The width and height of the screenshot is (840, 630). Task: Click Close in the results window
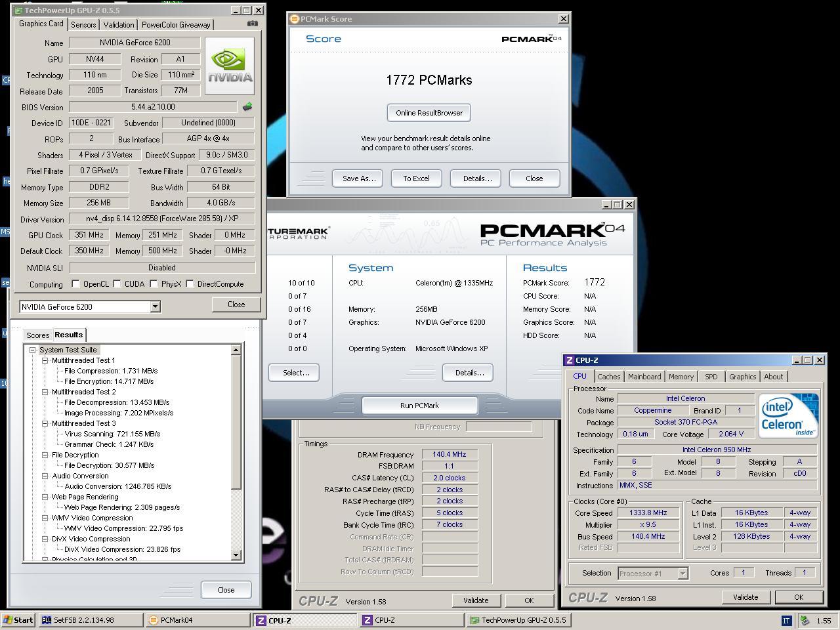click(226, 590)
